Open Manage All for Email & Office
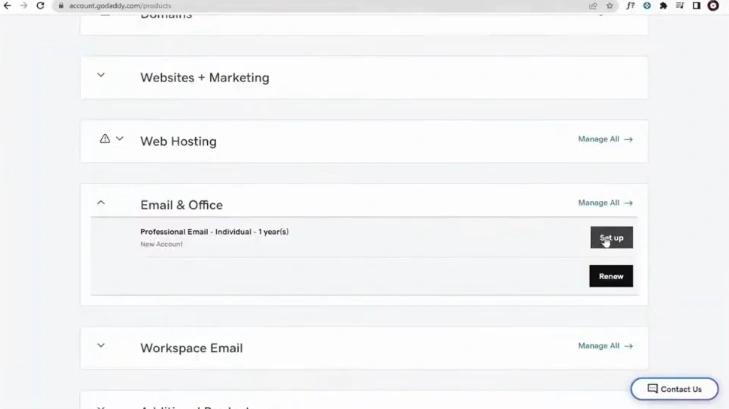729x409 pixels. [605, 203]
